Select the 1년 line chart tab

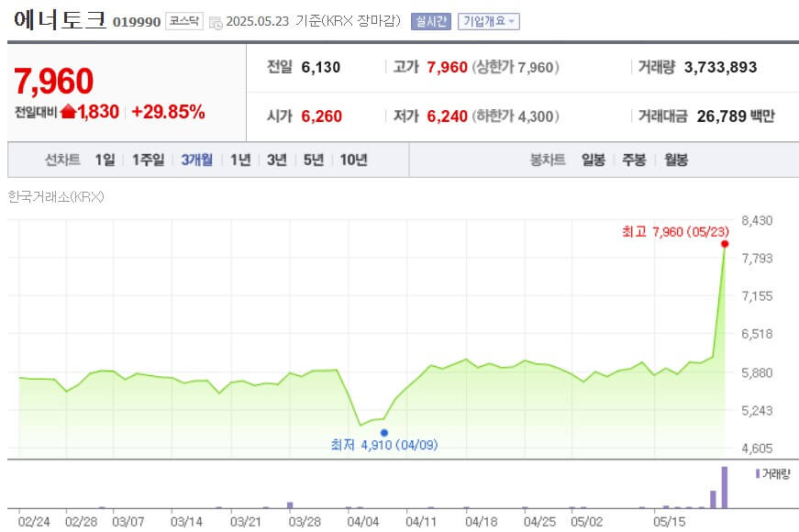(x=240, y=160)
